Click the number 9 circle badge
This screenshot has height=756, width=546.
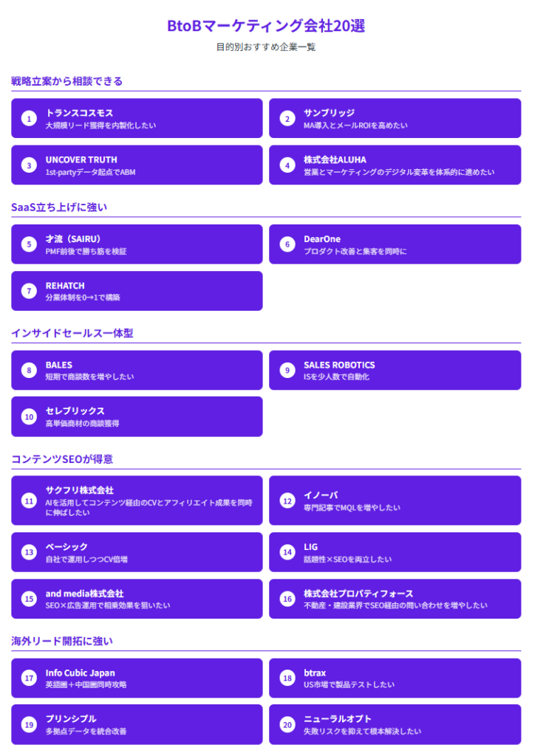tap(287, 370)
